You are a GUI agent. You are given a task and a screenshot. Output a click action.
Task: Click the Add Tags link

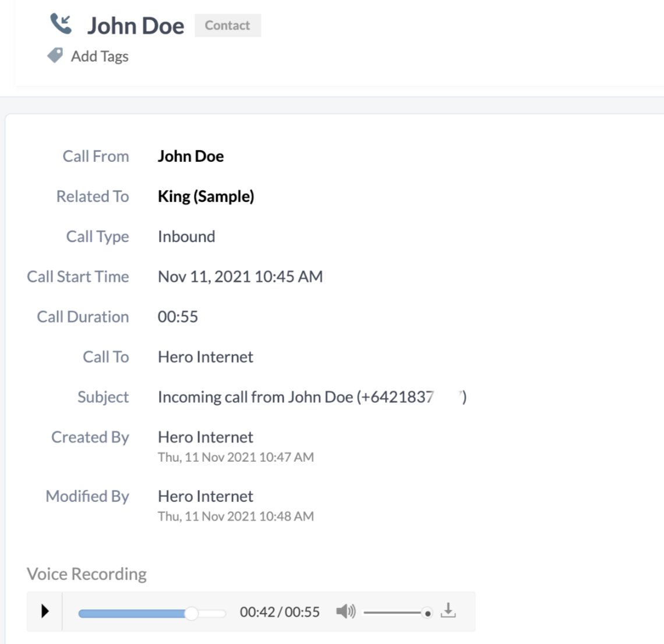pyautogui.click(x=100, y=56)
